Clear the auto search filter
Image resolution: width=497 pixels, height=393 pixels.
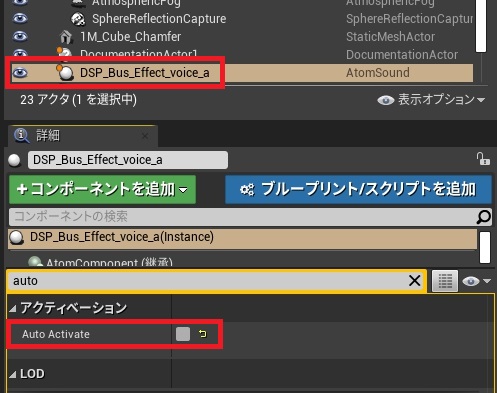pos(414,281)
